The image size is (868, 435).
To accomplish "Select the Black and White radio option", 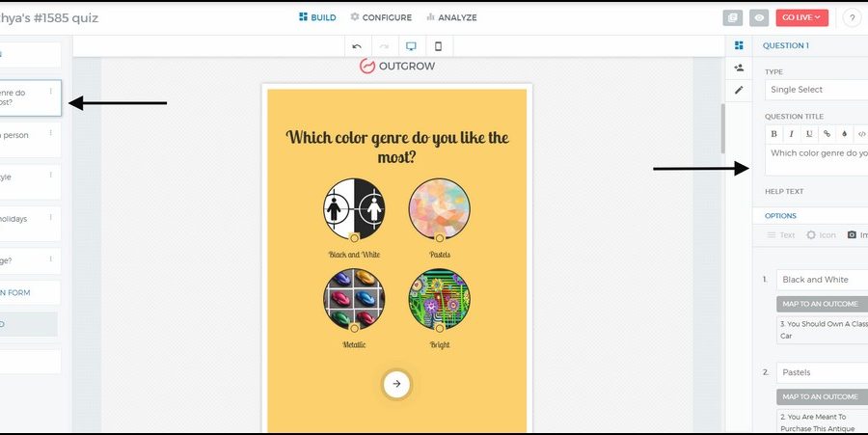I will [x=354, y=238].
